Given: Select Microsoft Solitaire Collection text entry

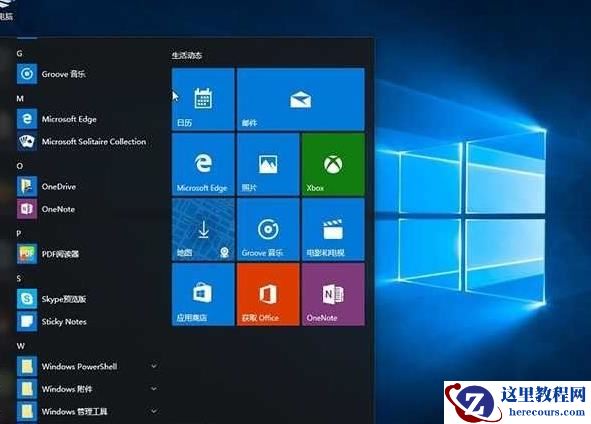Looking at the screenshot, I should pyautogui.click(x=94, y=142).
